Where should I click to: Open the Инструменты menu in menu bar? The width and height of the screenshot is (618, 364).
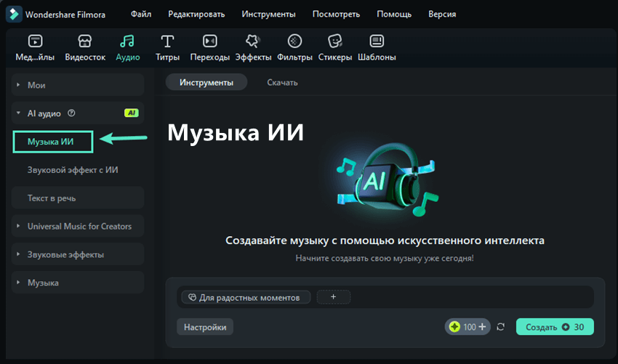pyautogui.click(x=268, y=15)
